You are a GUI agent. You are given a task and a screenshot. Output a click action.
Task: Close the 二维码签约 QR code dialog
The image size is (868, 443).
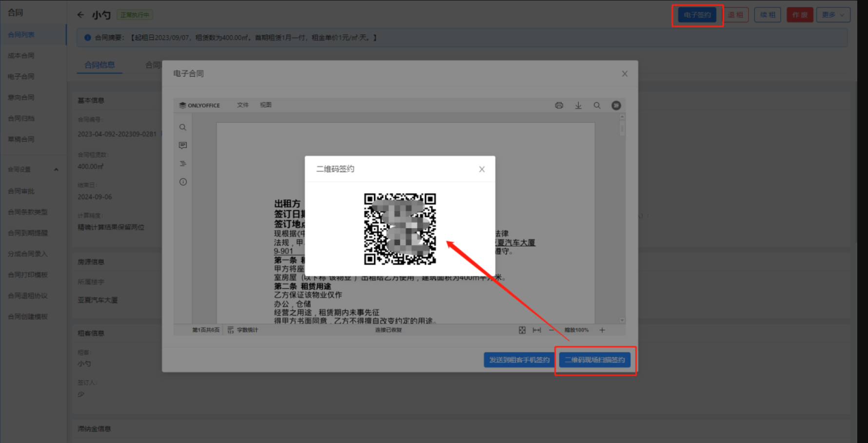coord(482,169)
